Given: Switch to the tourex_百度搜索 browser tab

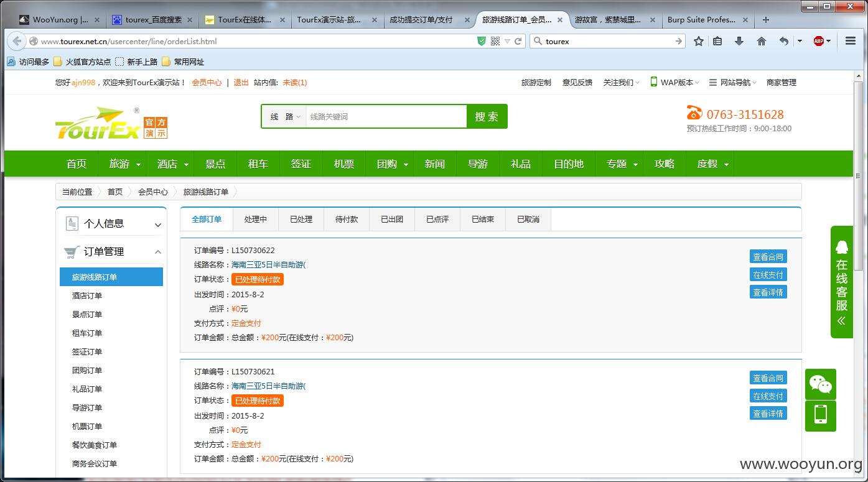Looking at the screenshot, I should (152, 20).
